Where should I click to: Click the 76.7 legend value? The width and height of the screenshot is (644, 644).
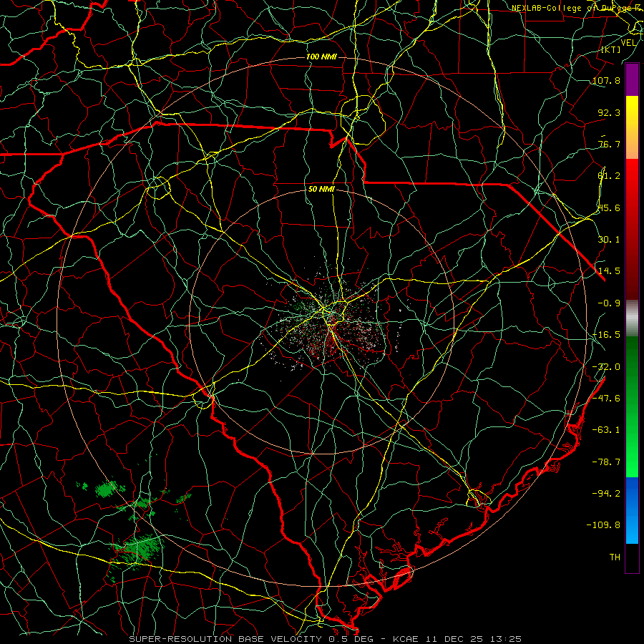pyautogui.click(x=609, y=144)
